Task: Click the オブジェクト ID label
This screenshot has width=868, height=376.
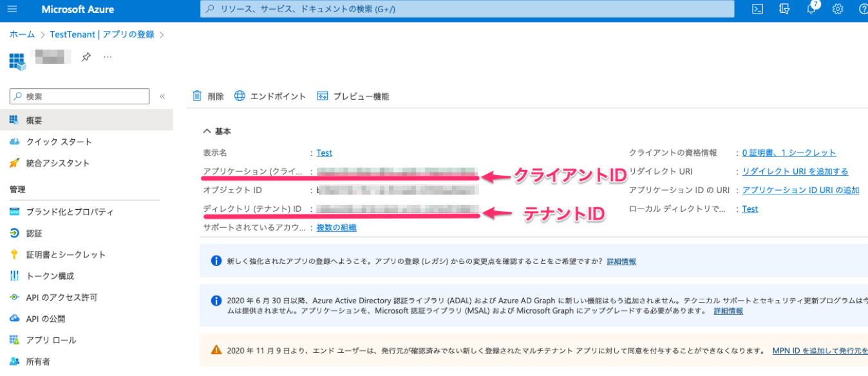Action: (x=232, y=191)
